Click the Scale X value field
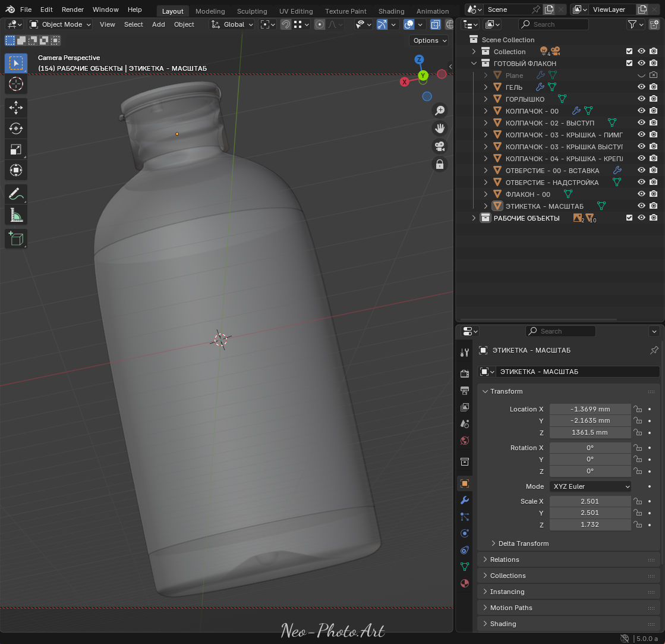 pos(590,501)
